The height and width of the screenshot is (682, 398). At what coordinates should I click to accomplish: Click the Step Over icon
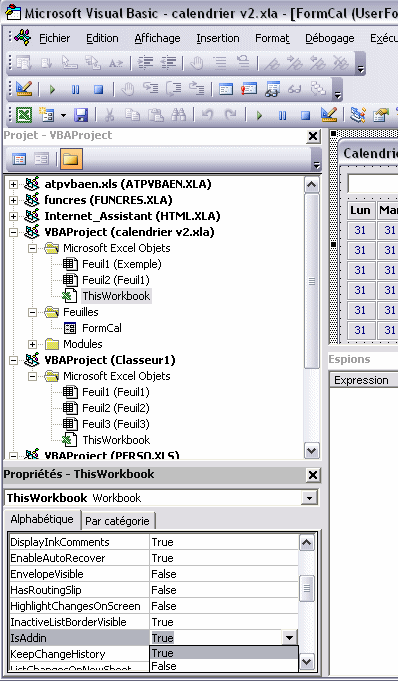[x=174, y=89]
